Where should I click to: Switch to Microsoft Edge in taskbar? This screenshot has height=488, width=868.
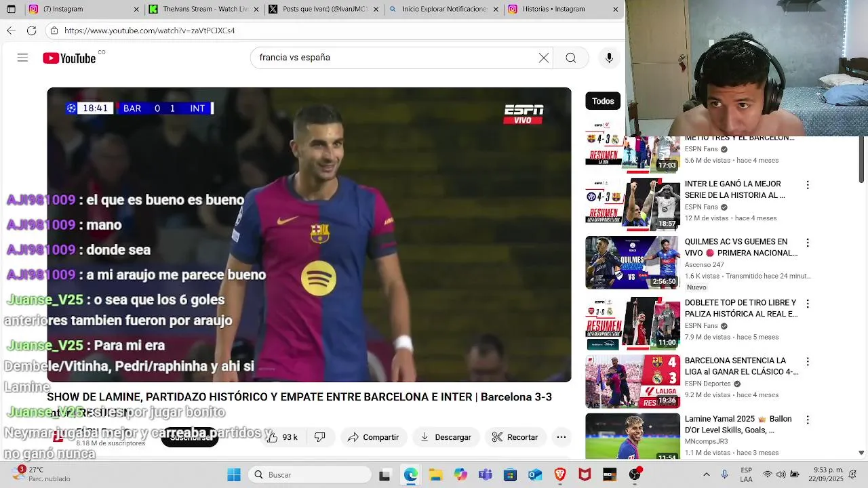(x=410, y=474)
